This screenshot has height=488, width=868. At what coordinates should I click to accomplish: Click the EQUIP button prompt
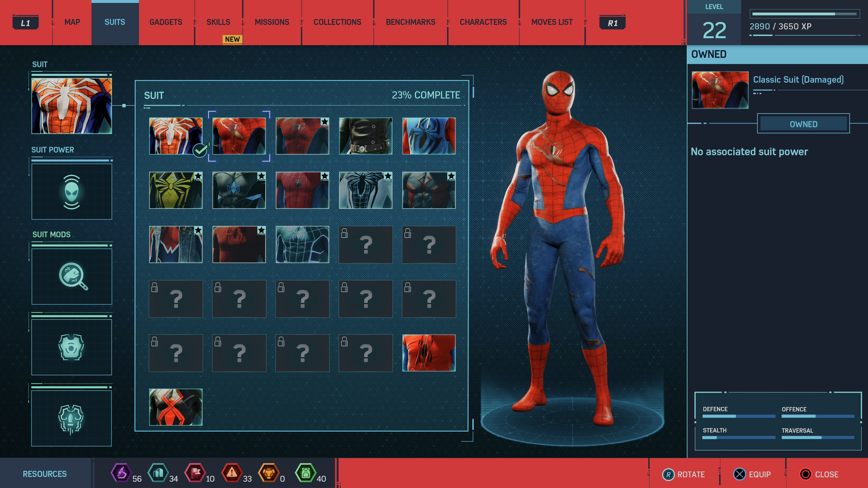tap(752, 474)
